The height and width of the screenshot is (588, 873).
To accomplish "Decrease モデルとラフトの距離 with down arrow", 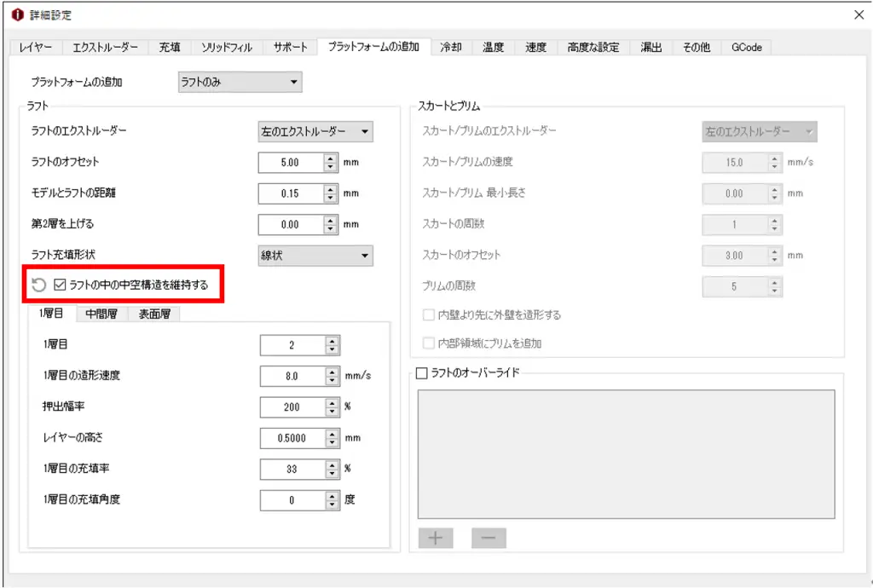I will click(x=331, y=198).
